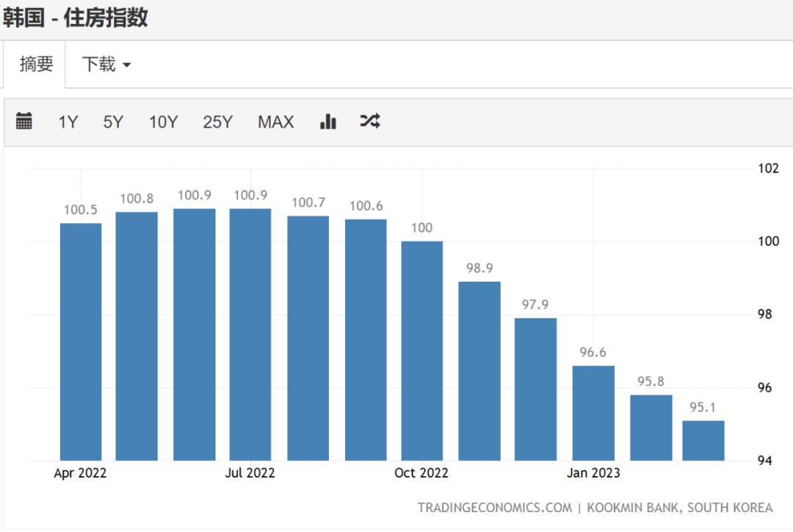
Task: Select the 10Y time range
Action: pyautogui.click(x=163, y=122)
